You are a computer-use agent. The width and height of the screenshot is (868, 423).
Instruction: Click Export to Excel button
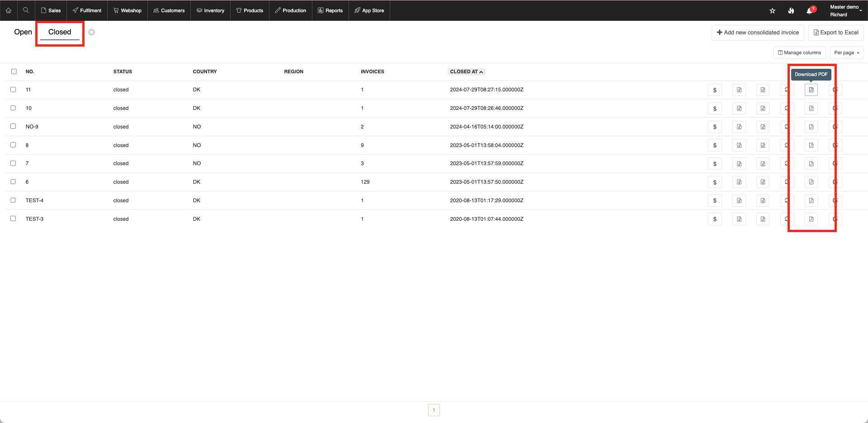[x=836, y=33]
